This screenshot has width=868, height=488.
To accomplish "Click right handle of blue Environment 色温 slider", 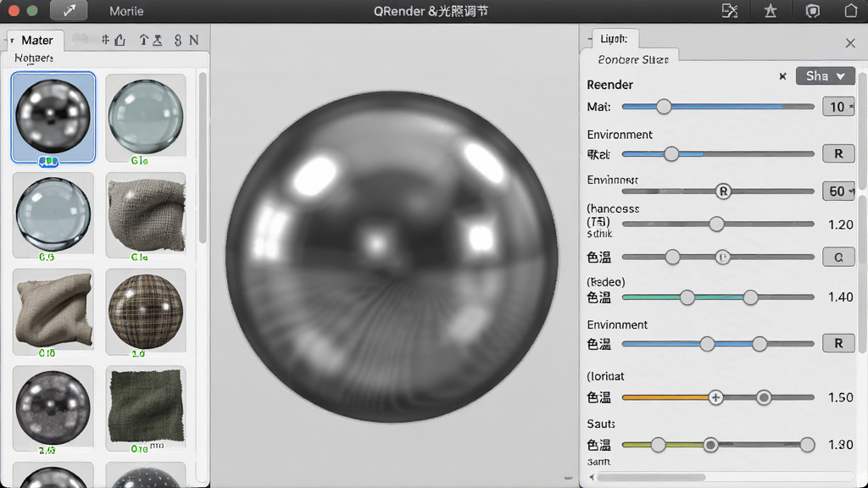I will coord(759,344).
